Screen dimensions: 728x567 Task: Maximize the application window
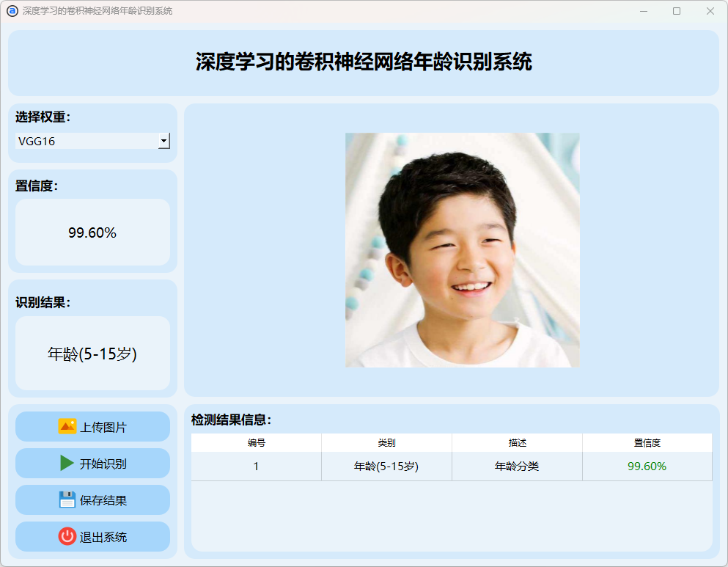click(x=676, y=11)
